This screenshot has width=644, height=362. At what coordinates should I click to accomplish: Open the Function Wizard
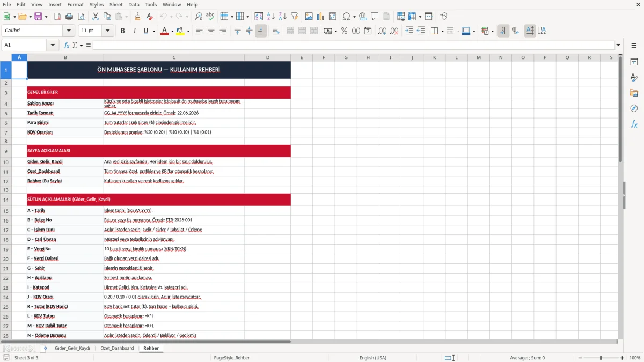[67, 45]
